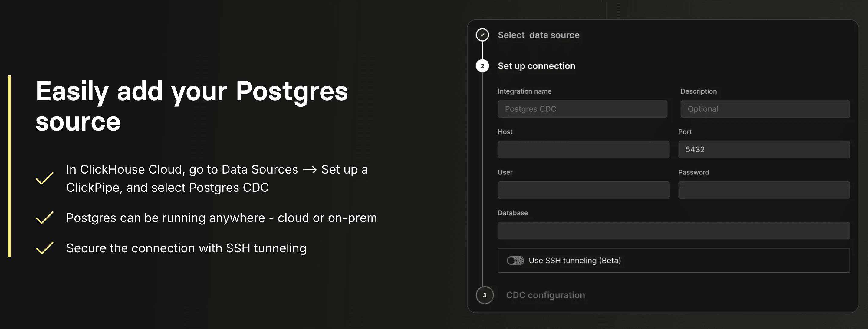
Task: Open the Select data source step
Action: coord(538,35)
